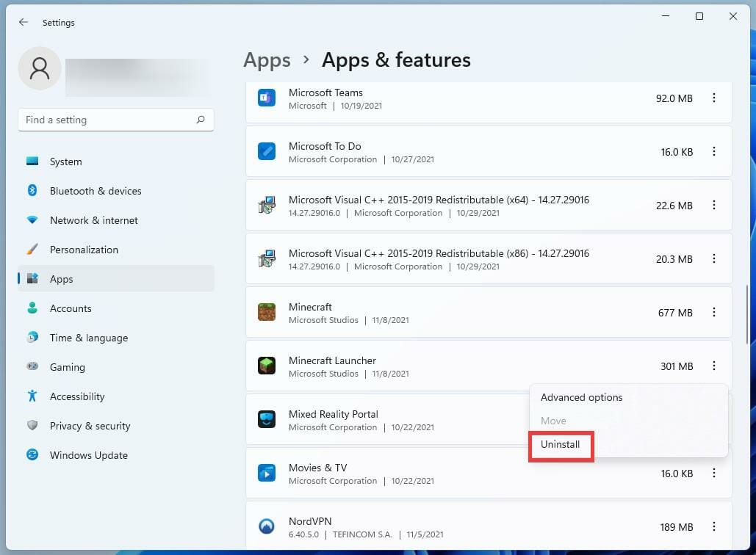The width and height of the screenshot is (756, 555).
Task: Click the back arrow in Settings
Action: pos(24,22)
